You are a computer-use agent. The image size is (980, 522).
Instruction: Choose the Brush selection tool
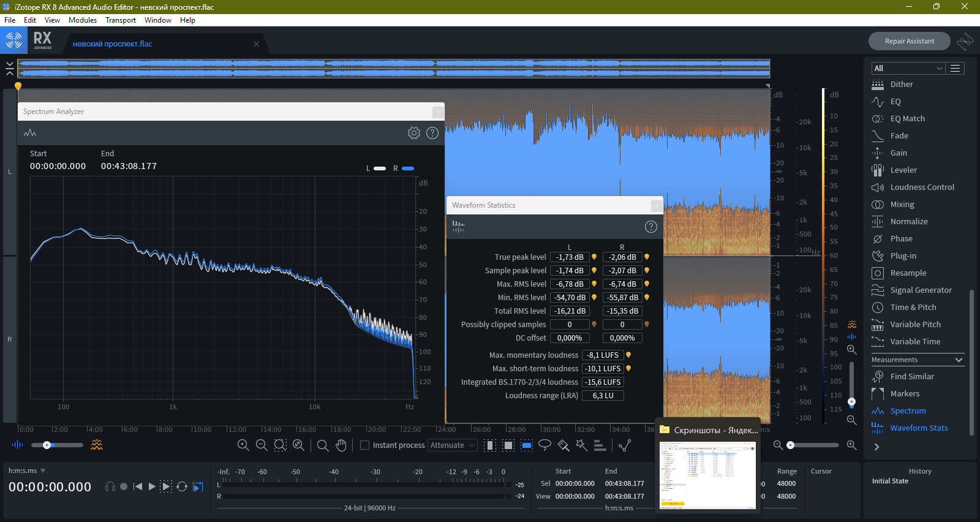pyautogui.click(x=563, y=445)
